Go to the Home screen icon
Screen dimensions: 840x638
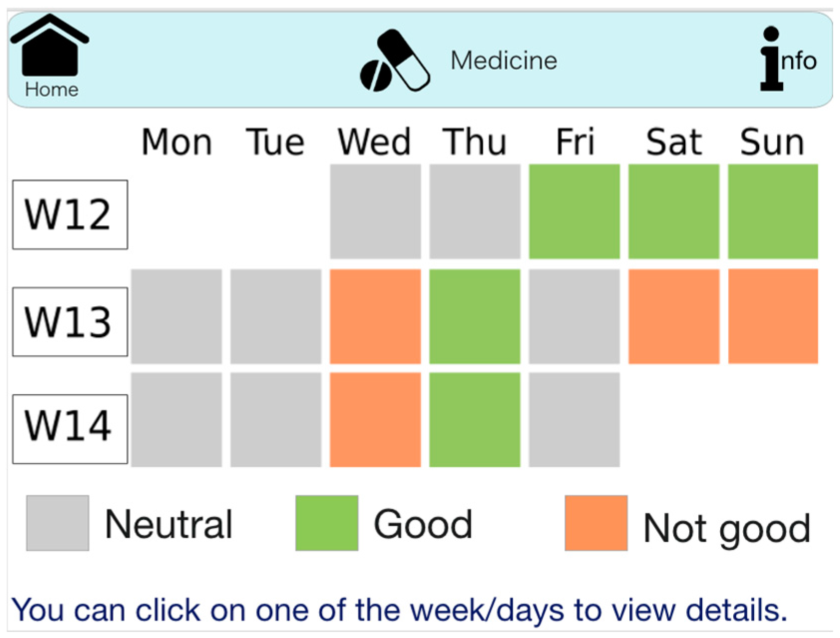[x=50, y=55]
